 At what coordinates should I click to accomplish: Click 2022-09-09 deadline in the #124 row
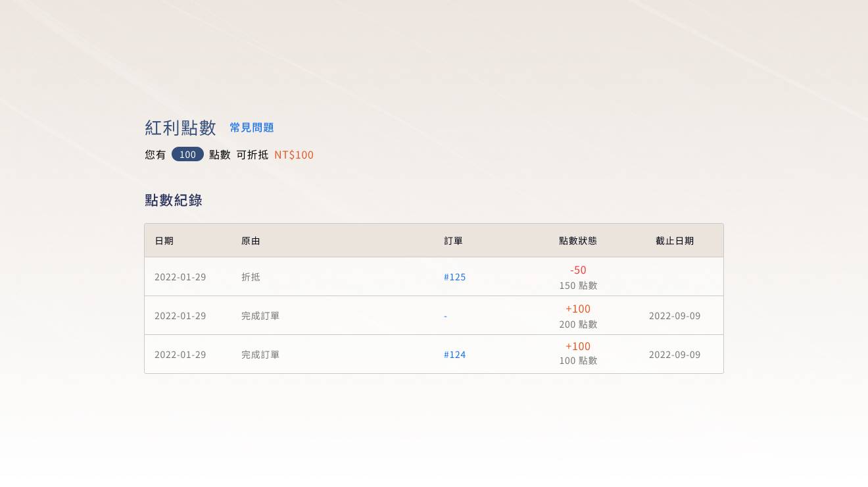(675, 355)
